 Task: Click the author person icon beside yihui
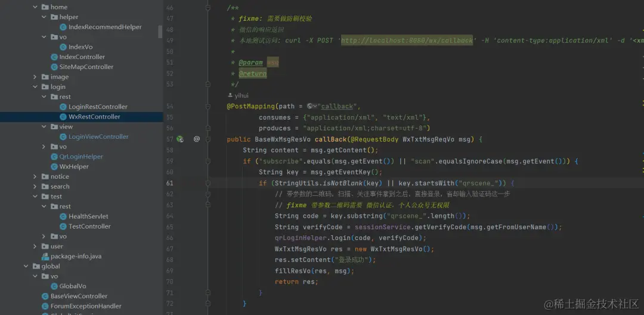230,95
